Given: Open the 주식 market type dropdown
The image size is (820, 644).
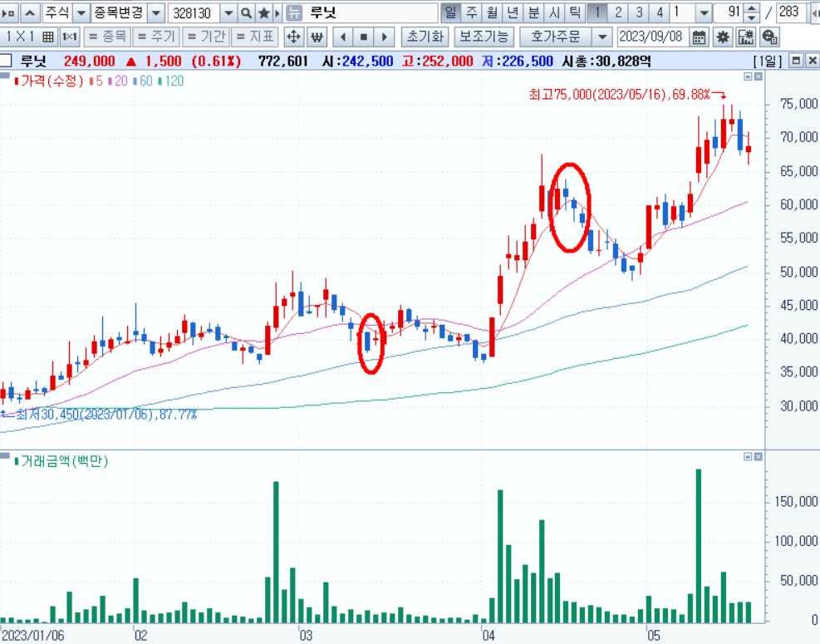Looking at the screenshot, I should (x=81, y=12).
